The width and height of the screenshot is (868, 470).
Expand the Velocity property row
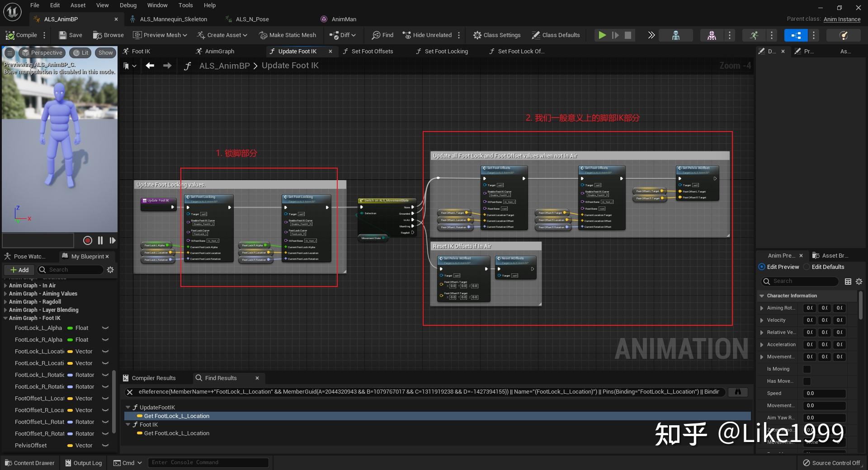click(x=762, y=320)
